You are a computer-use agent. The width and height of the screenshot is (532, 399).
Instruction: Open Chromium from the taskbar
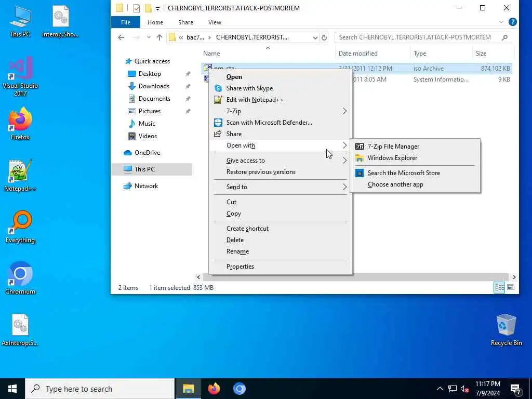tap(239, 389)
